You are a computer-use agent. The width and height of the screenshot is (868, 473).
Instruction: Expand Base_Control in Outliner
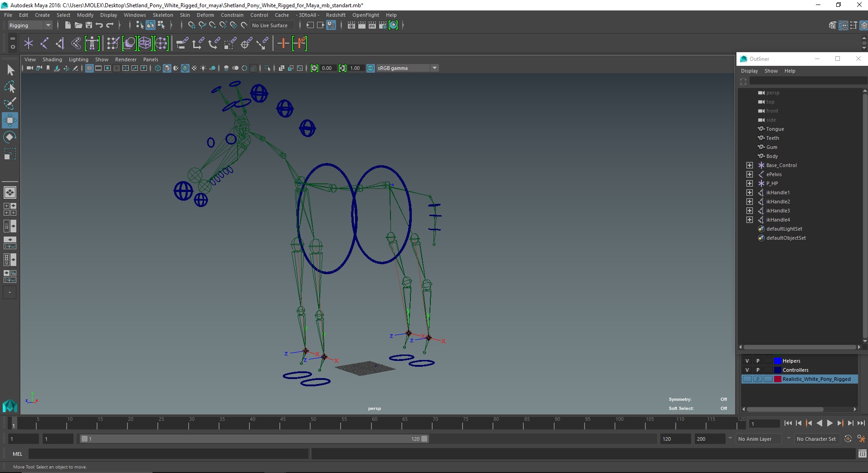coord(750,165)
